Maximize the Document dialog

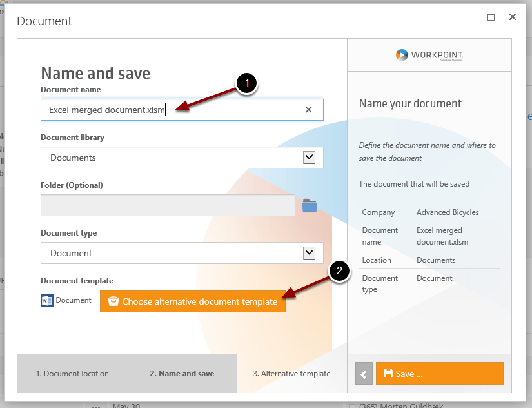[x=491, y=17]
